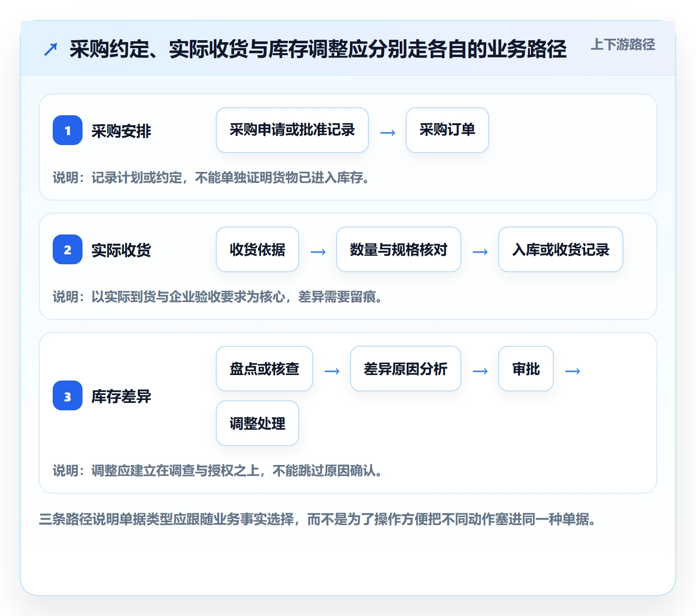The height and width of the screenshot is (616, 696).
Task: Select the 审批 step box
Action: point(526,369)
